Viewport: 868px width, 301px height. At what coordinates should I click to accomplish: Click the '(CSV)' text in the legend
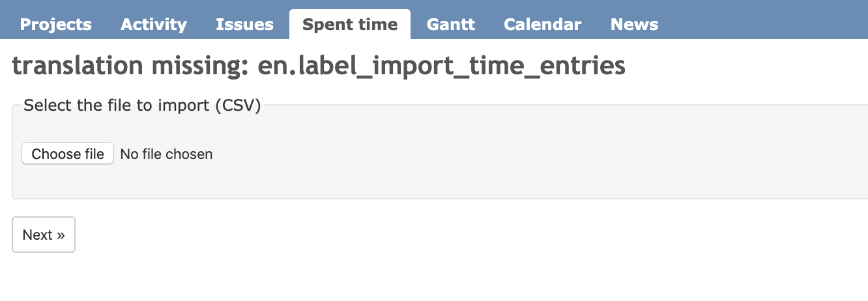[x=237, y=106]
